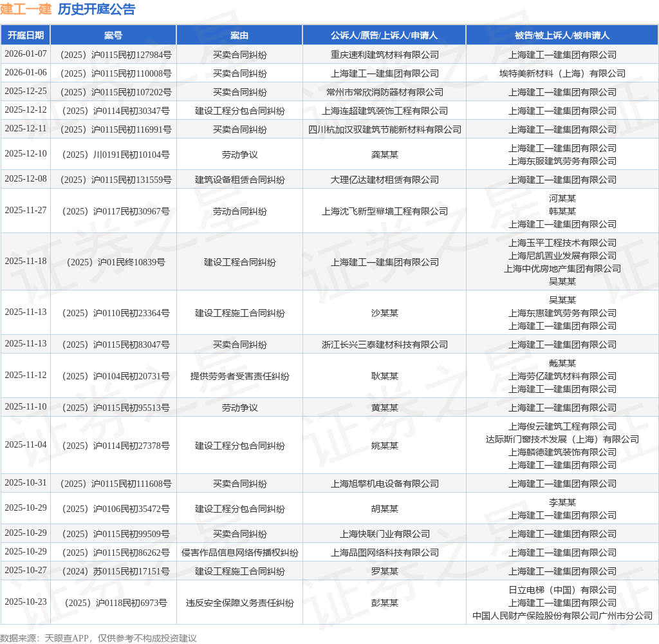This screenshot has height=644, width=659.
Task: Click the 案号 column header
Action: (x=113, y=35)
